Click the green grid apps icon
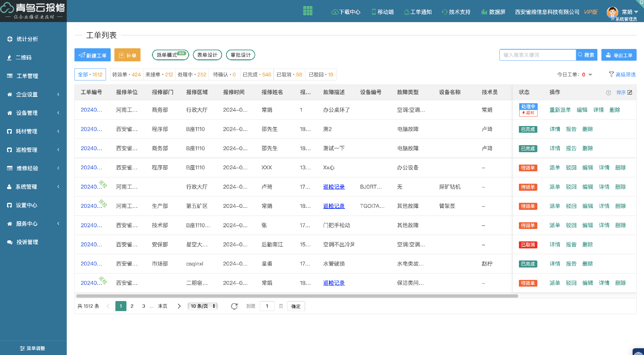This screenshot has height=355, width=644. click(x=308, y=11)
